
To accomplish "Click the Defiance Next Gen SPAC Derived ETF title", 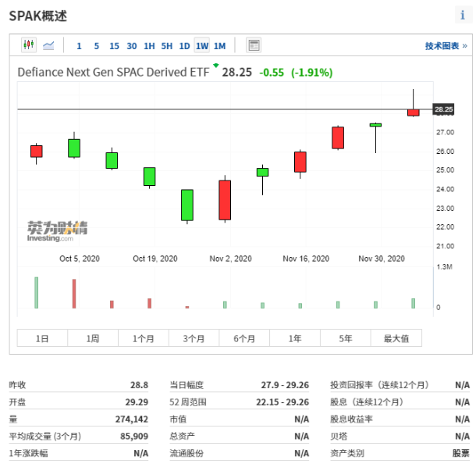I will click(113, 73).
